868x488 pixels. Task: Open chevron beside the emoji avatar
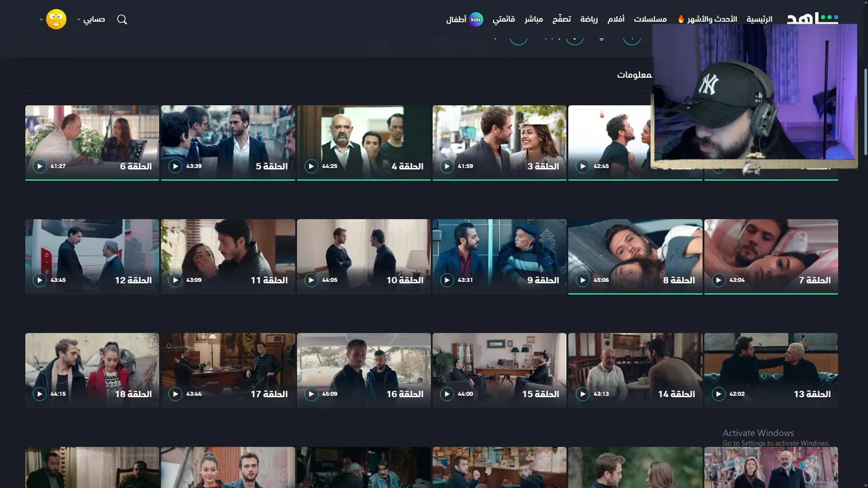pos(41,20)
